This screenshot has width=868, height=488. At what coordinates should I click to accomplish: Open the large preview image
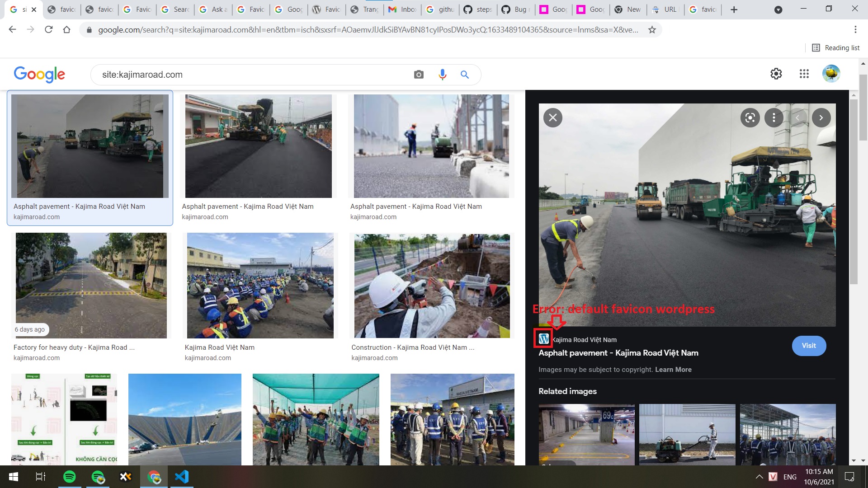[x=687, y=215]
